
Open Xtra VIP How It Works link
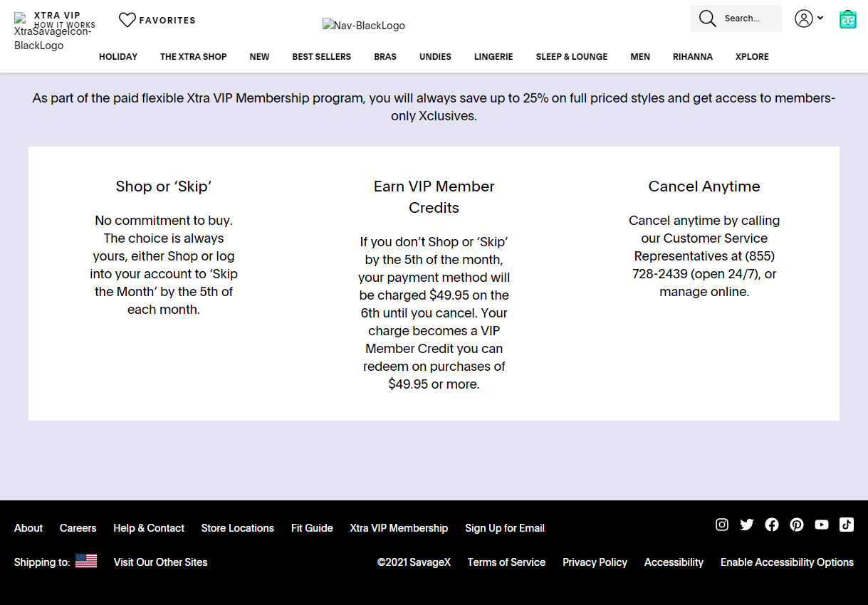65,20
